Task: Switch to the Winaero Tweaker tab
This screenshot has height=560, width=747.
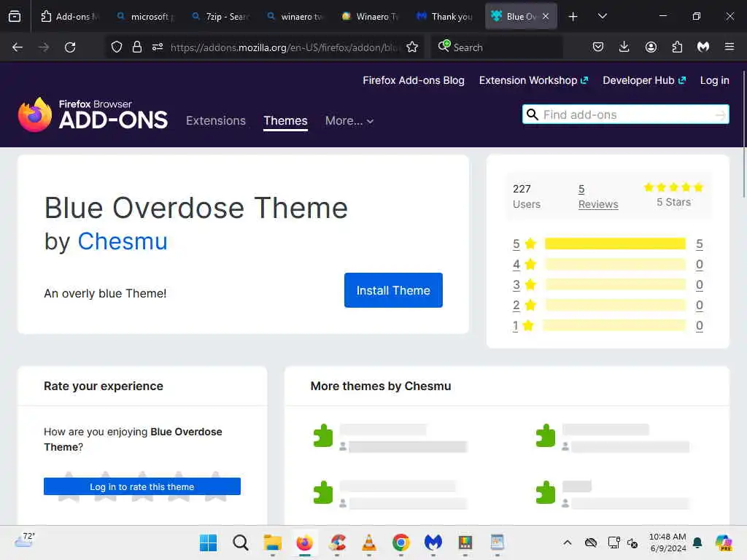Action: point(371,16)
